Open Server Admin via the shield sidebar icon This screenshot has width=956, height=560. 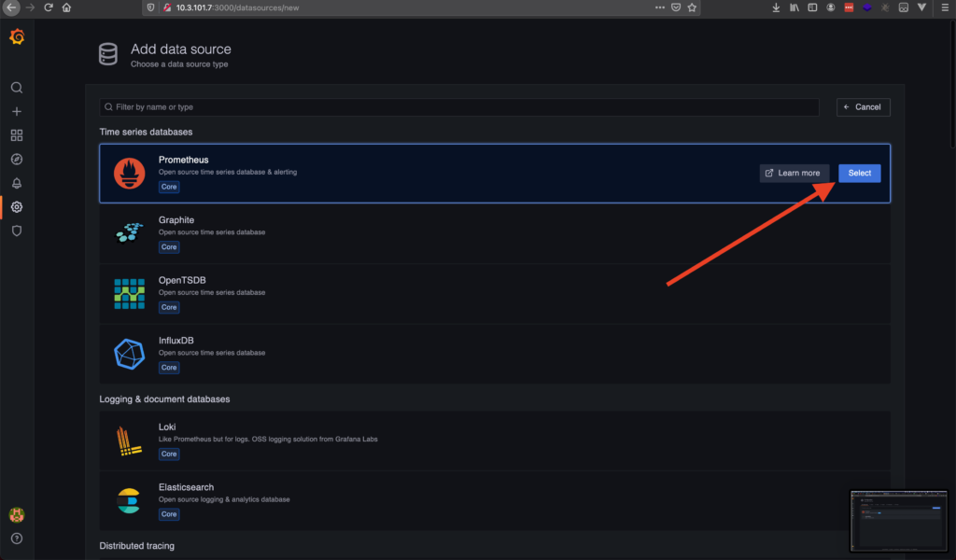click(17, 231)
